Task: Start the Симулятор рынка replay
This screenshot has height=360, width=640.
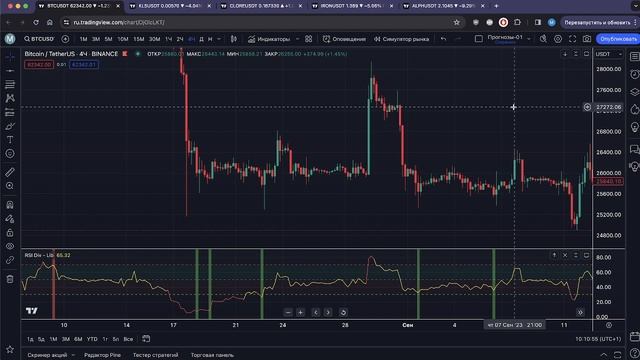Action: [401, 39]
